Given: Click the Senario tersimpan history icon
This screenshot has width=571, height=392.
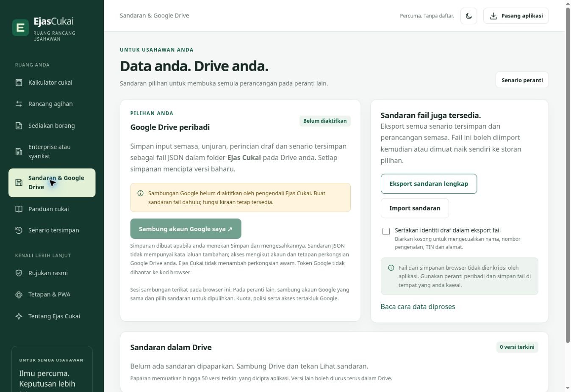Looking at the screenshot, I should click(19, 230).
